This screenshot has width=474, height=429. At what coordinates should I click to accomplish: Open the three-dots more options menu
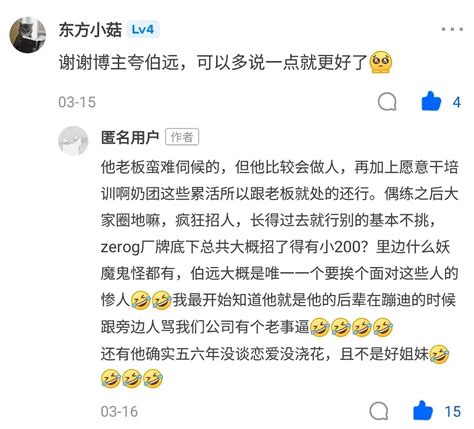(452, 29)
